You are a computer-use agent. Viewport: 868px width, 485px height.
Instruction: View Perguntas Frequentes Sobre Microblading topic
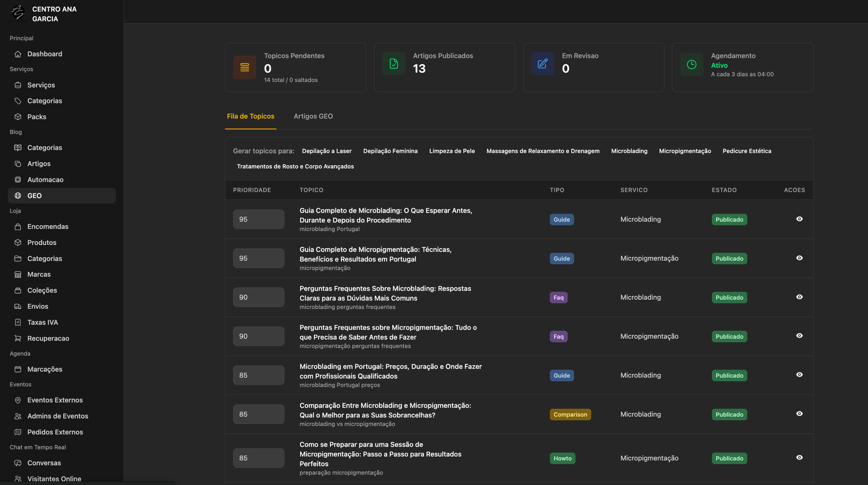click(799, 297)
